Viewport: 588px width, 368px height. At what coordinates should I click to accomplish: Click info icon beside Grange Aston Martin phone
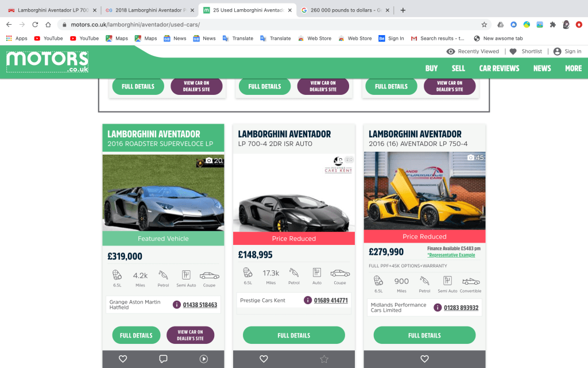coord(177,305)
